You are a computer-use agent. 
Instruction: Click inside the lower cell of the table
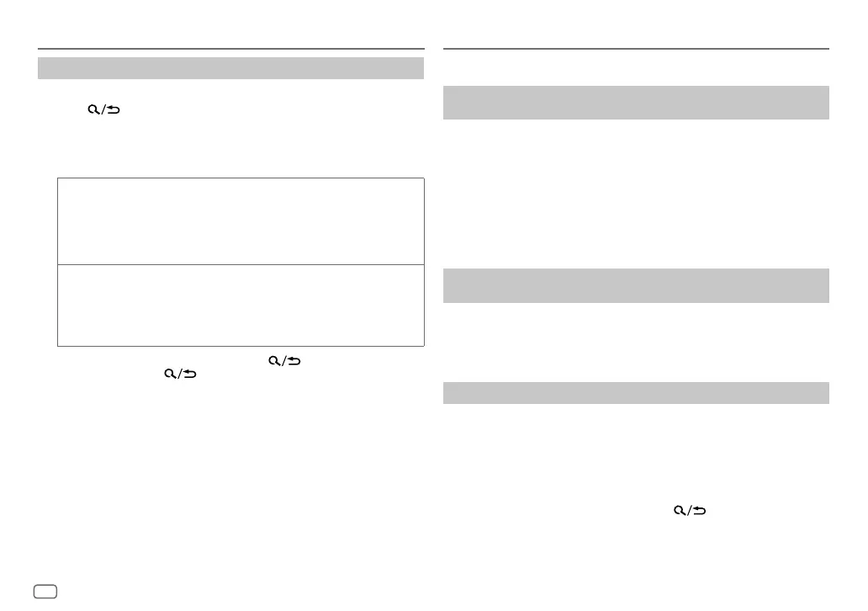[x=241, y=305]
